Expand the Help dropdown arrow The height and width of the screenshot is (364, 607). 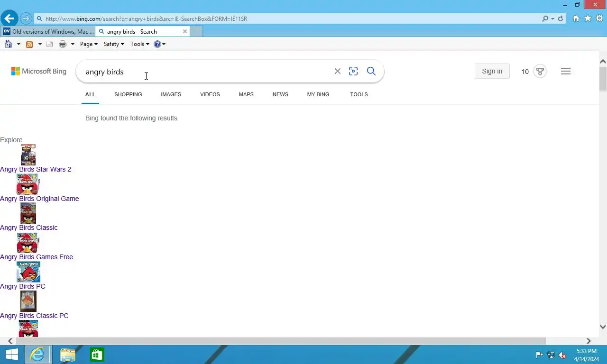coord(164,44)
